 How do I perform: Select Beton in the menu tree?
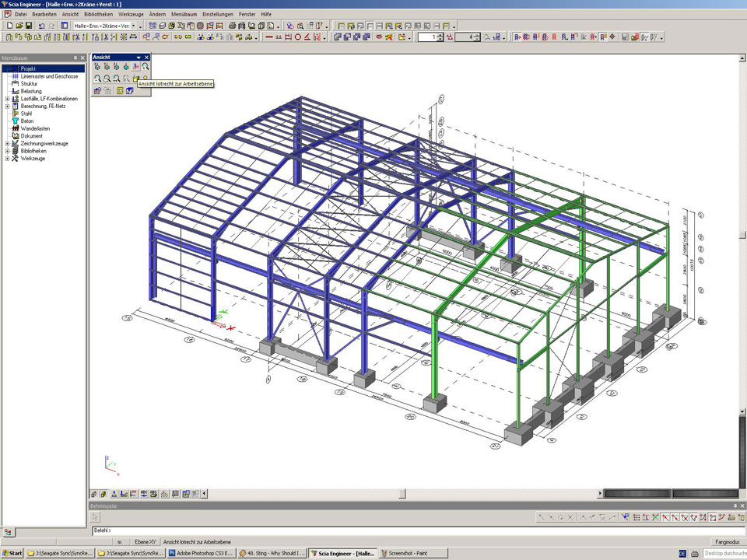pos(27,121)
